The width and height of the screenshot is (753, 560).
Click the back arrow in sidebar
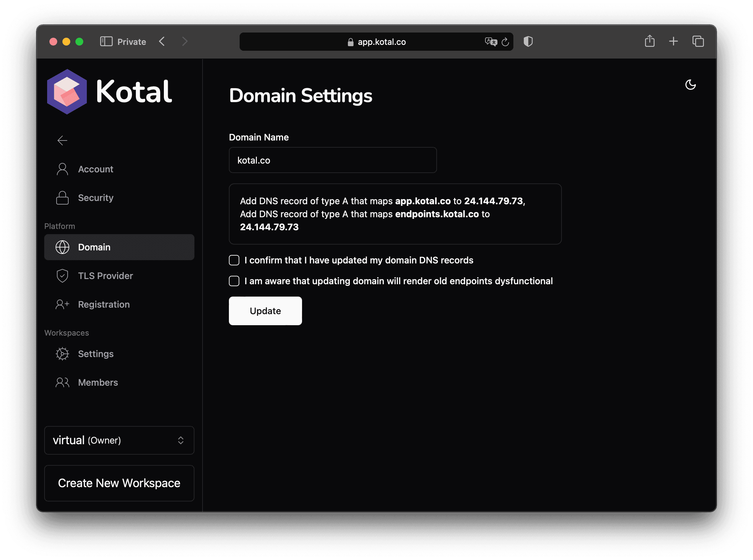coord(62,140)
